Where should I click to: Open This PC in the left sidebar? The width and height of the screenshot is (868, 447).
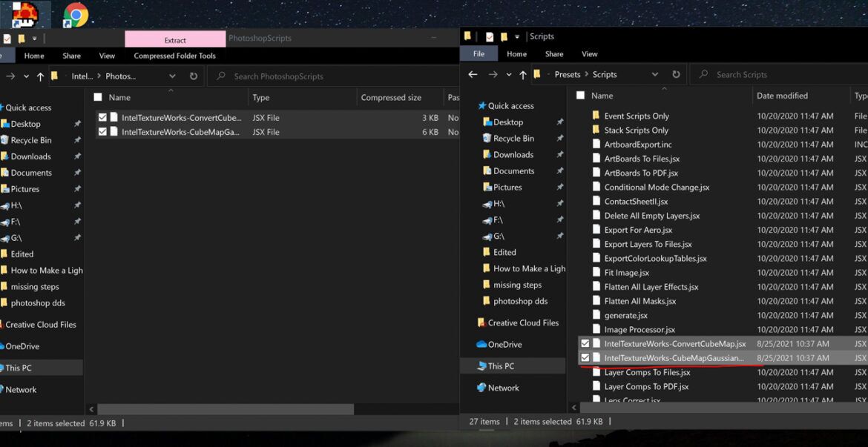tap(503, 365)
